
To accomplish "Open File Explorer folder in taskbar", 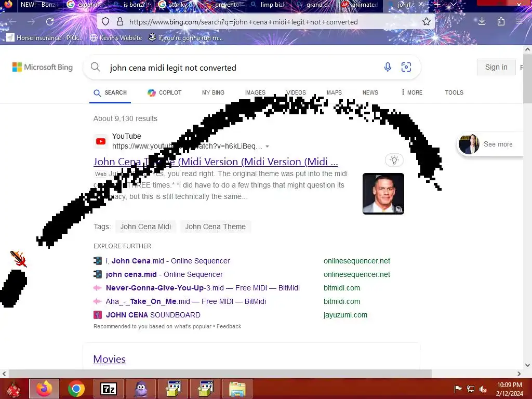I will [x=237, y=389].
